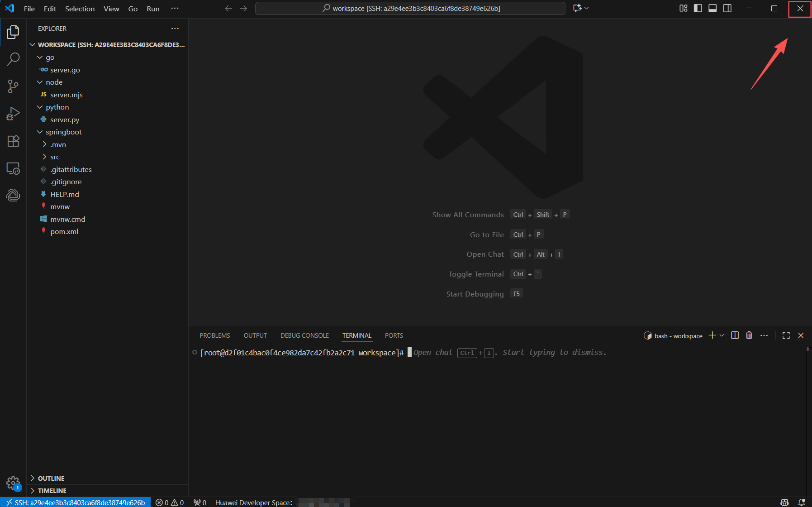Screen dimensions: 812x507
Task: Customize layout from title bar
Action: click(684, 8)
